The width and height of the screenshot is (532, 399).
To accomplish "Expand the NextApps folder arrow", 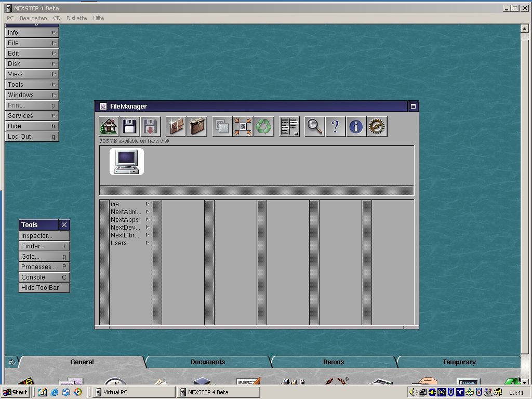I will coord(148,220).
